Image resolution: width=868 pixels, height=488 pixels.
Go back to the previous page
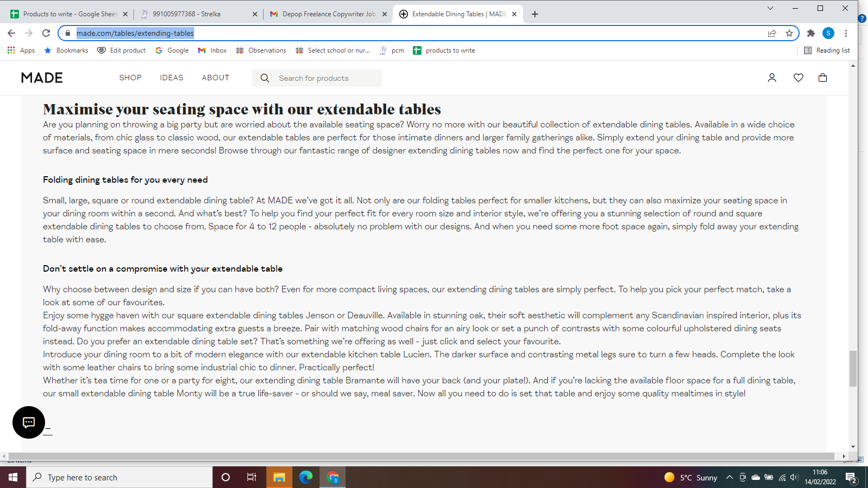[x=11, y=33]
